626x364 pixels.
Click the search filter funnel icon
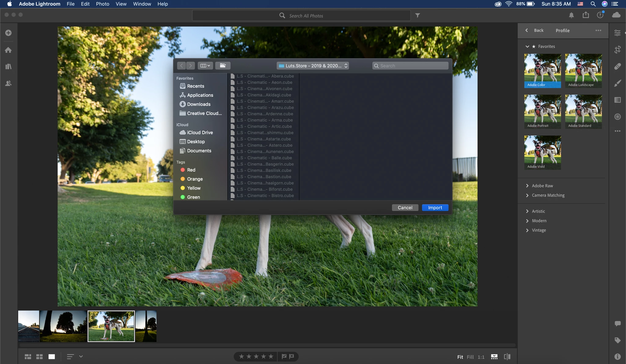coord(418,15)
